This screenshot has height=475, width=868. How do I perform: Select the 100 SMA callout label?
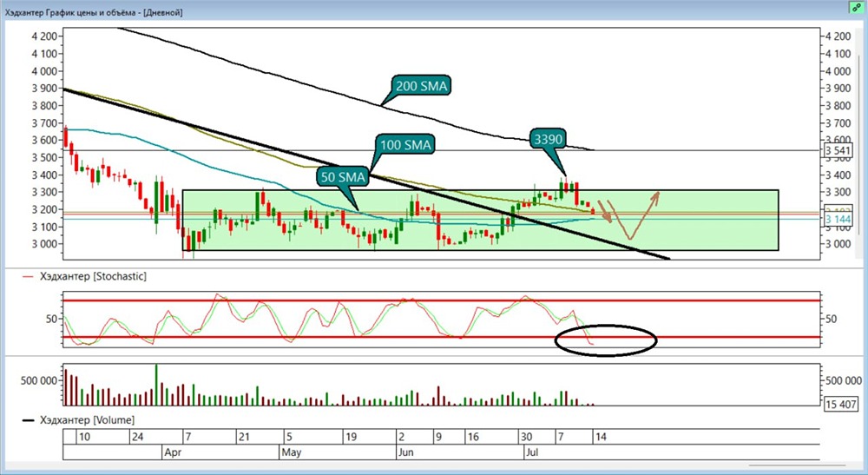click(x=405, y=145)
